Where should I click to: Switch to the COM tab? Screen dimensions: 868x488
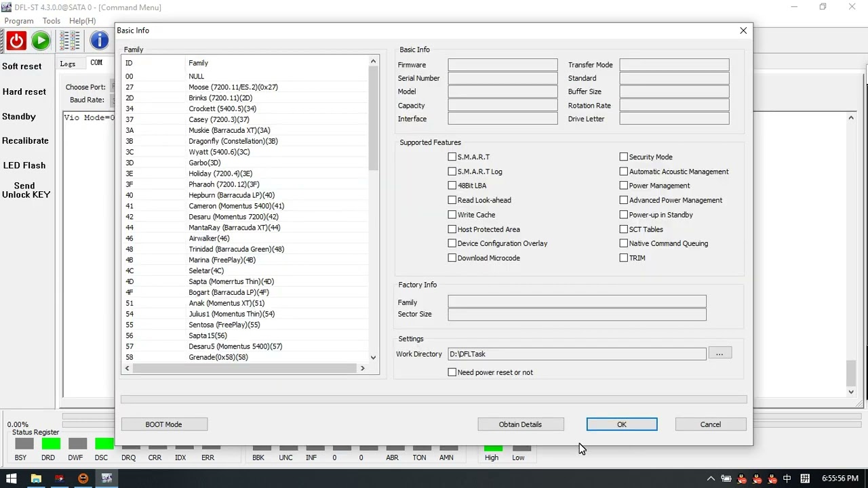click(96, 63)
